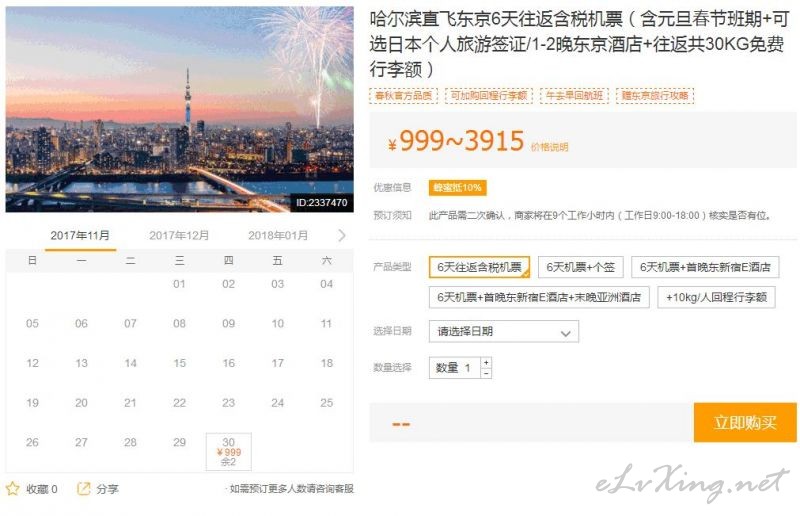This screenshot has height=516, width=800.
Task: Select November 30 priced ¥999
Action: click(x=229, y=452)
